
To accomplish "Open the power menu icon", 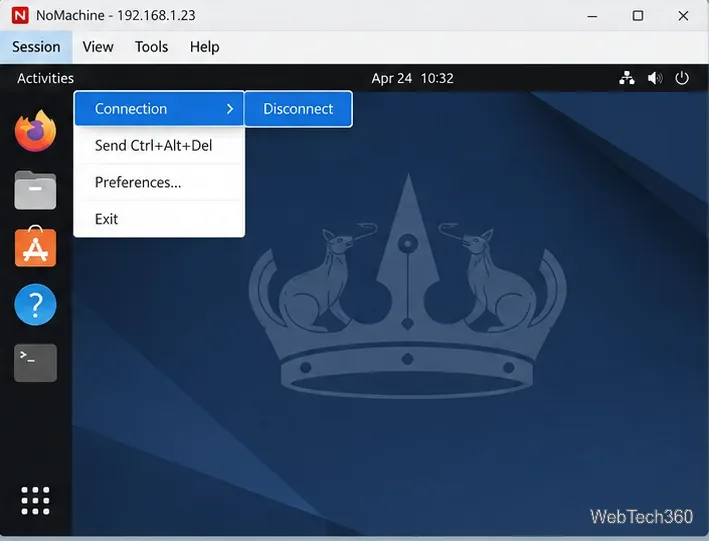I will click(682, 78).
